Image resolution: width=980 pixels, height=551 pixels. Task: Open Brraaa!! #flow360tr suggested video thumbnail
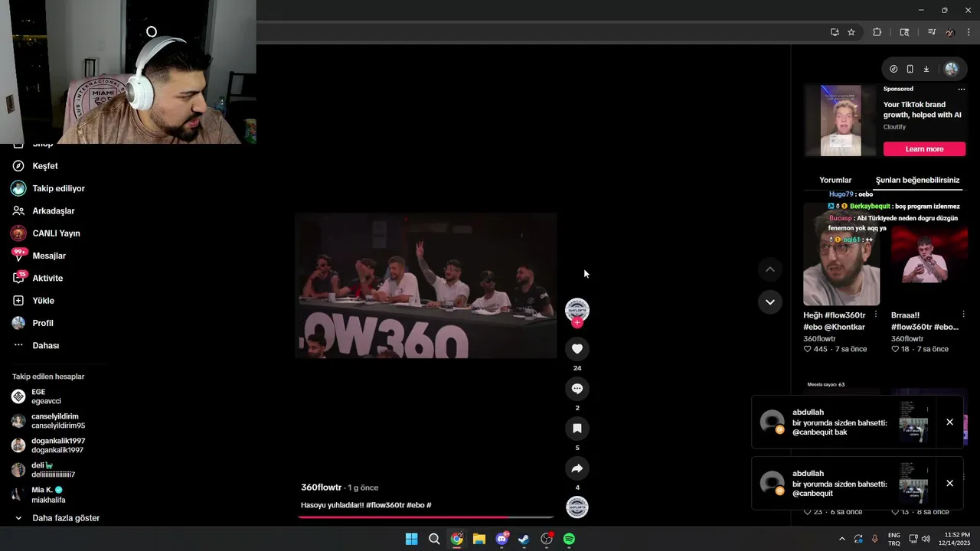(929, 254)
